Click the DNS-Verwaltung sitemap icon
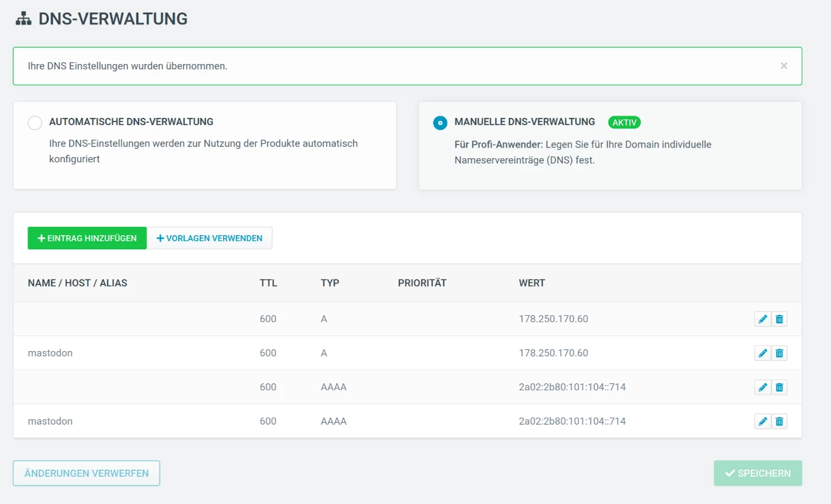Screen dimensions: 831x504 coord(24,19)
